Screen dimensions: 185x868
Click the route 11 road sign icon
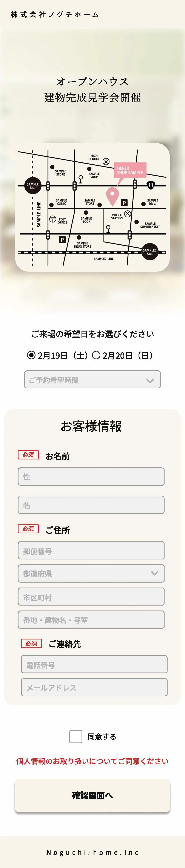coord(151,185)
